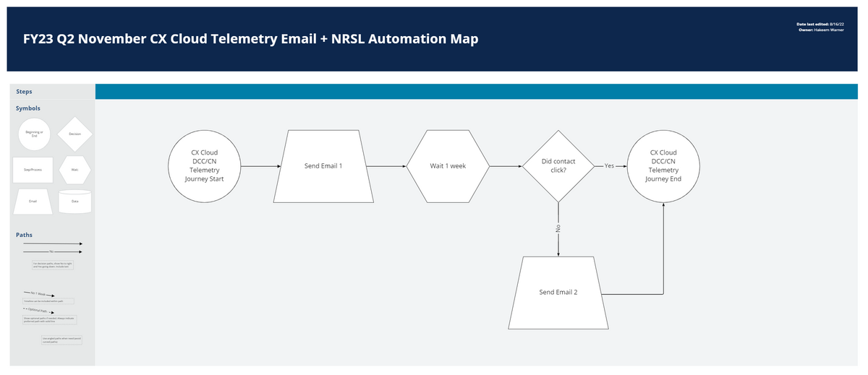Click the Steps heading in the legend

pos(24,92)
